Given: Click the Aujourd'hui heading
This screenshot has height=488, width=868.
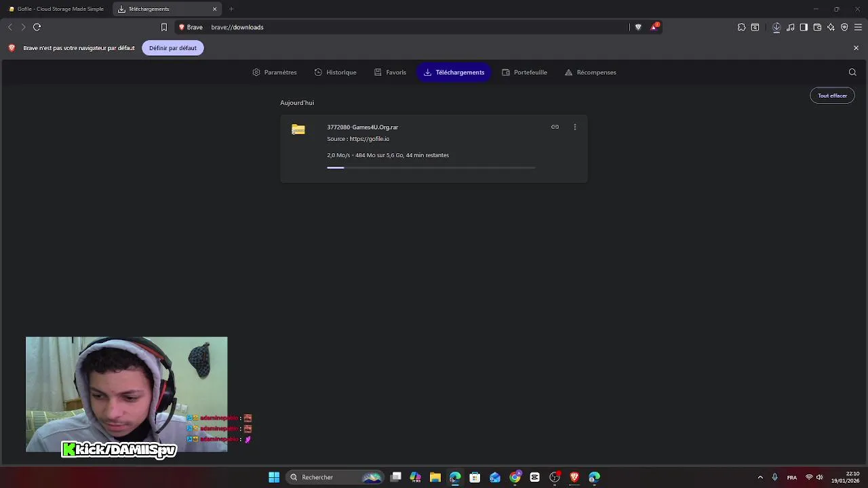Looking at the screenshot, I should pos(297,102).
